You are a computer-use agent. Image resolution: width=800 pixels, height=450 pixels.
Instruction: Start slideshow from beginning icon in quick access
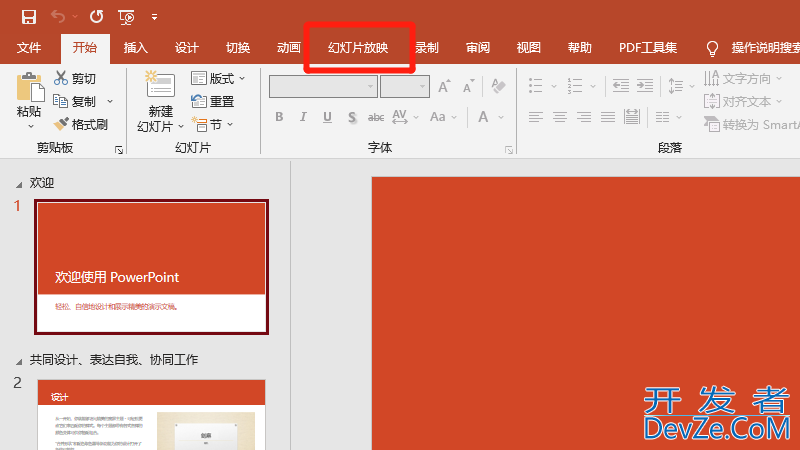pyautogui.click(x=126, y=17)
